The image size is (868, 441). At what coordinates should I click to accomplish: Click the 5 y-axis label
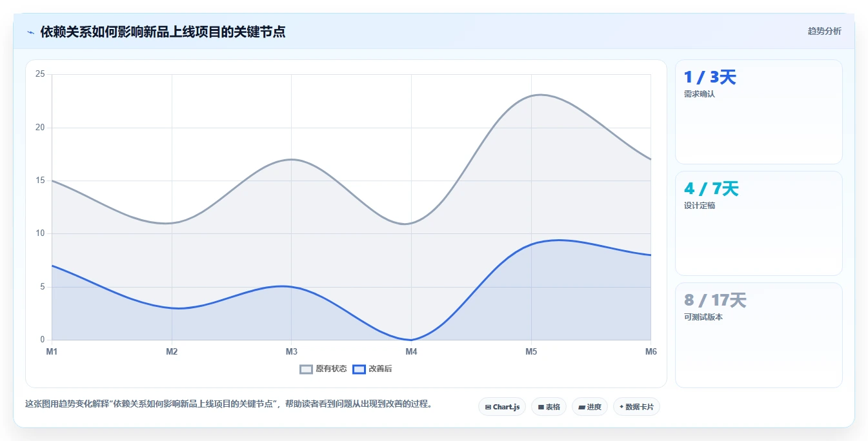click(43, 287)
